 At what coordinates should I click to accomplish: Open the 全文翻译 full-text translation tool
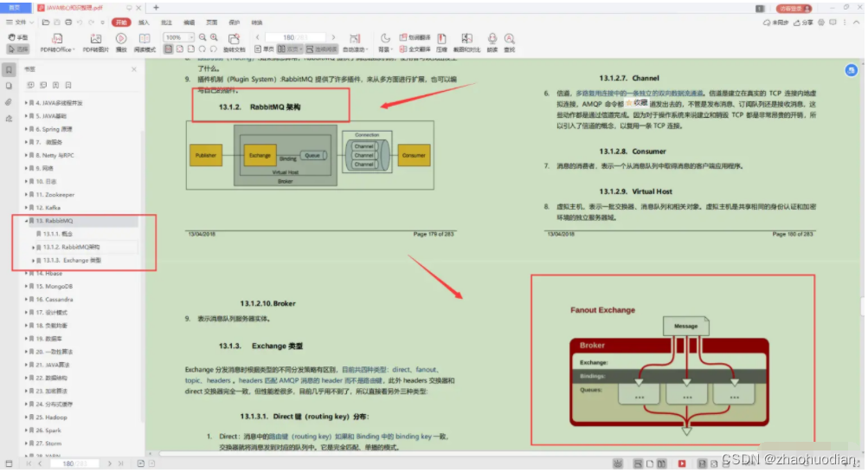coord(415,49)
